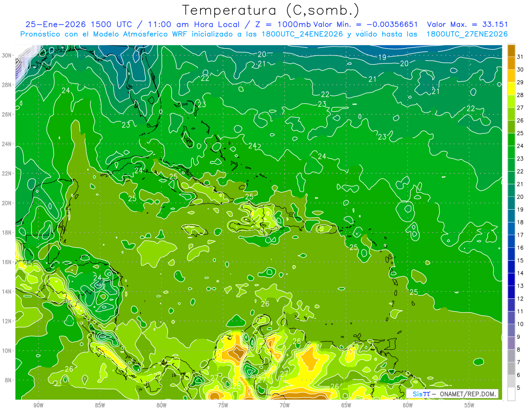
Task: Click the "18N" latitude label
Action: coord(7,232)
